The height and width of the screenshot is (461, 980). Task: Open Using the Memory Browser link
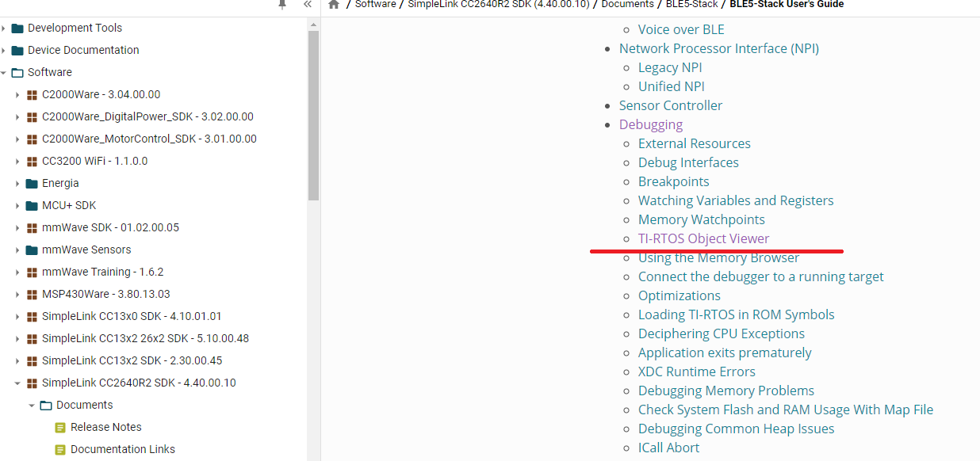[x=719, y=257]
